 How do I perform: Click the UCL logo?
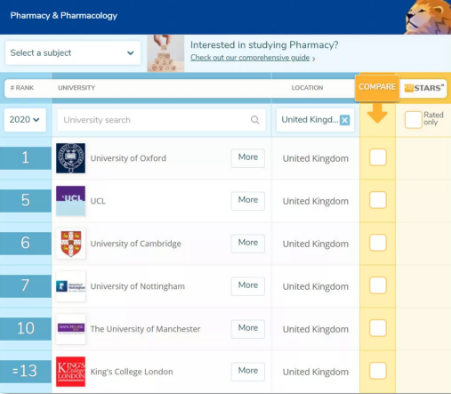[71, 201]
